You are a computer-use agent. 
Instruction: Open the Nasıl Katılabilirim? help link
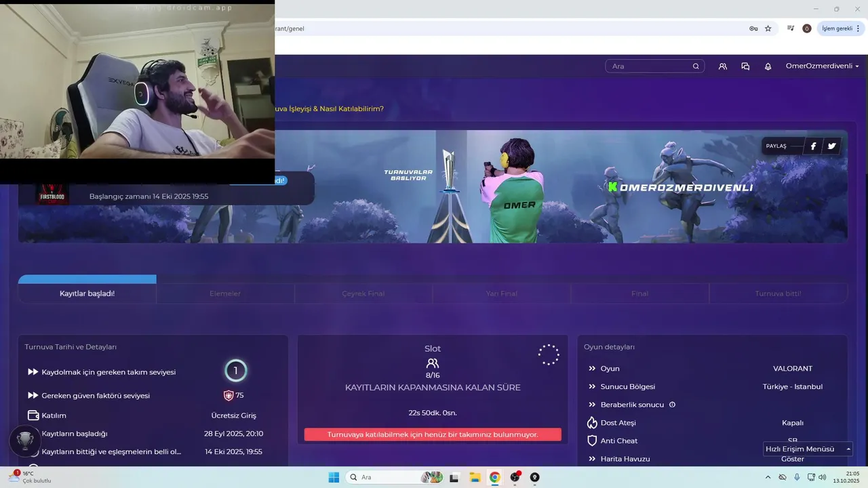point(330,108)
